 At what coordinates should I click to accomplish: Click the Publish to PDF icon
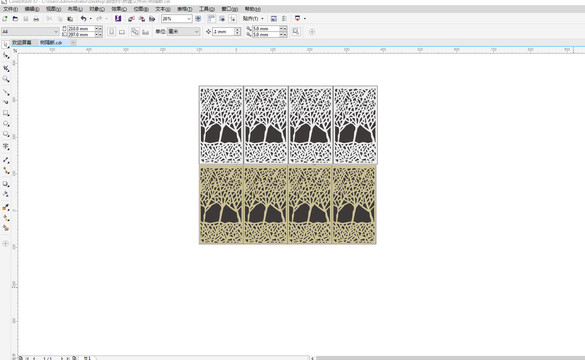pyautogui.click(x=152, y=19)
